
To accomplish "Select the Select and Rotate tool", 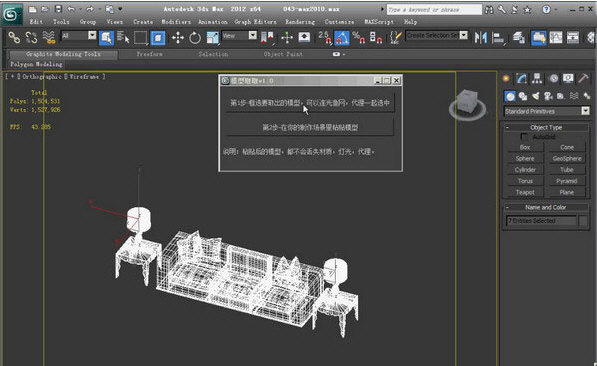I will pos(195,37).
